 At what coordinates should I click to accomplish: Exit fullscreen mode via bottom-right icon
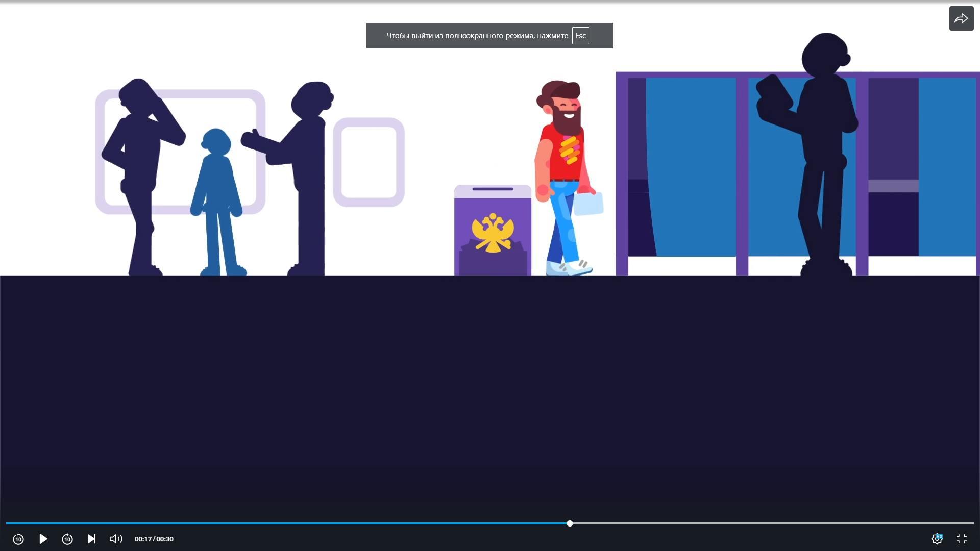coord(962,539)
